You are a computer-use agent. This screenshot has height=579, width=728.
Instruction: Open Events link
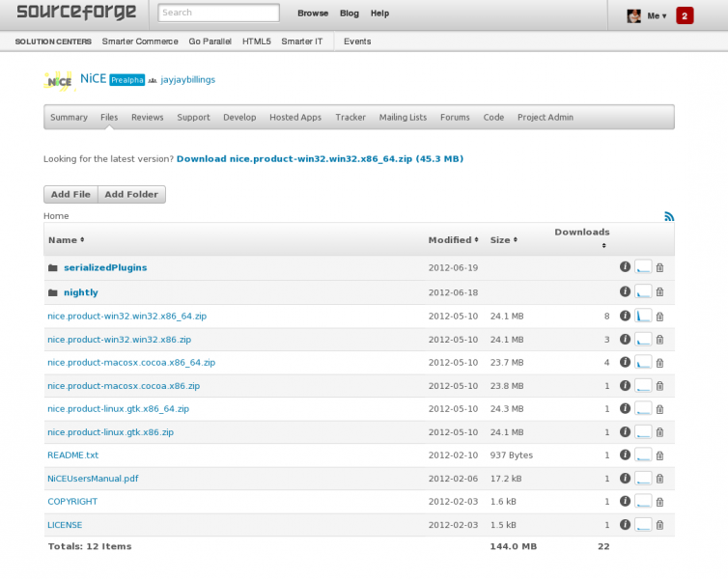tap(357, 41)
